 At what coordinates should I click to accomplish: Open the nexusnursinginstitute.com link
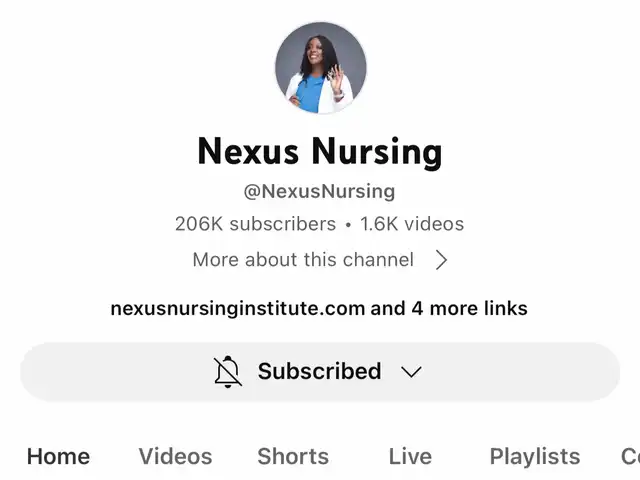click(x=238, y=309)
